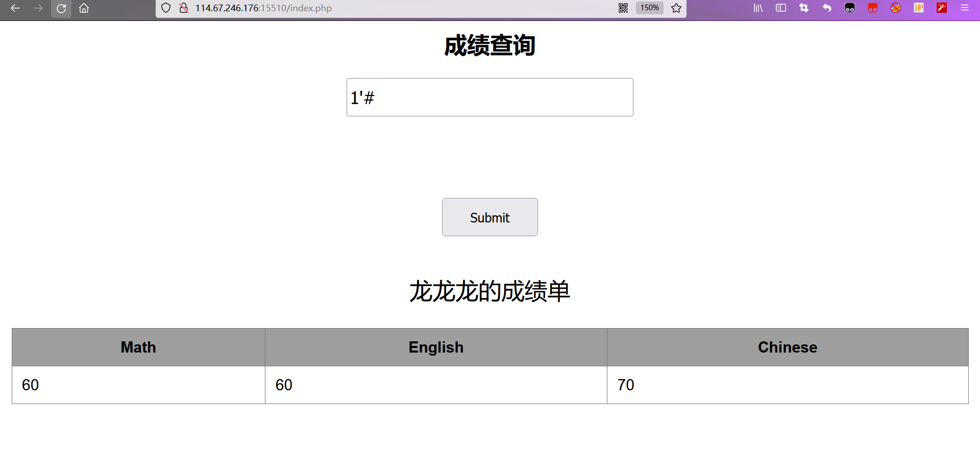
Task: Click the query input field containing 1'#
Action: pos(489,97)
